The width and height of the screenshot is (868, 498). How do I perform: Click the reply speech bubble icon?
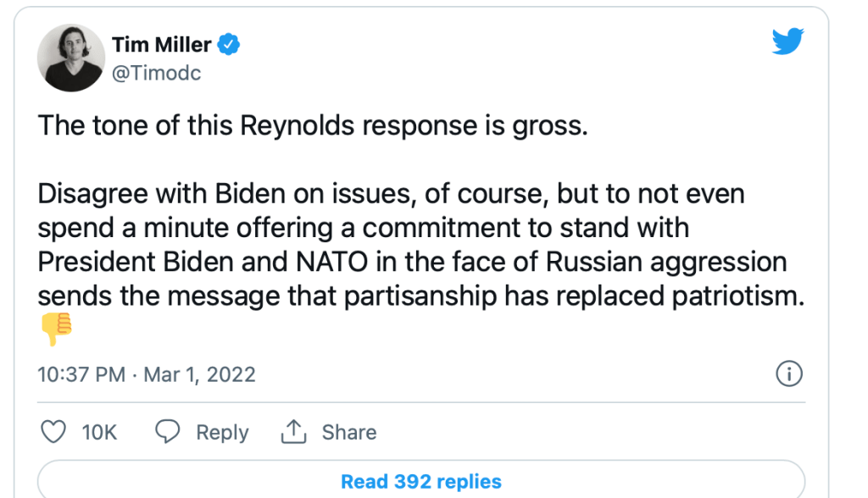click(168, 432)
